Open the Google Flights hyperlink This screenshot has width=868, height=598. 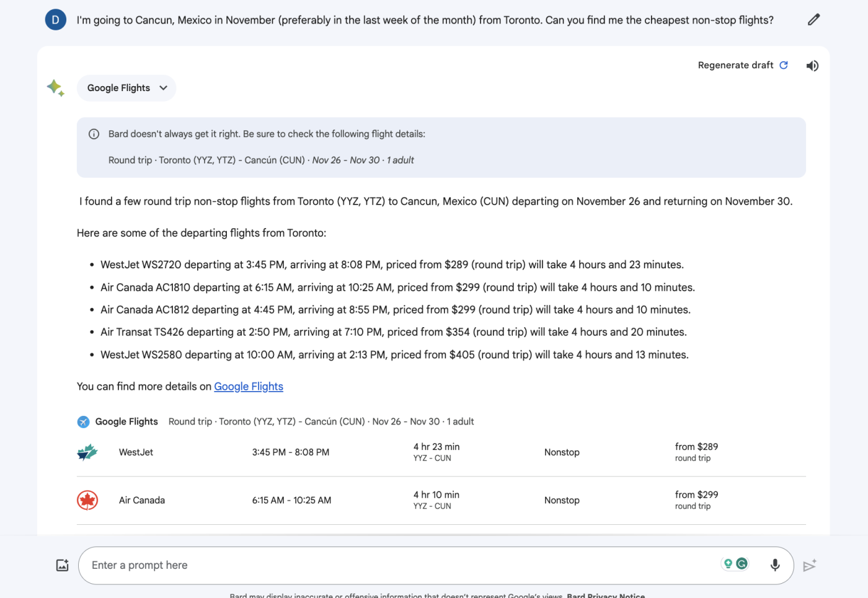249,387
